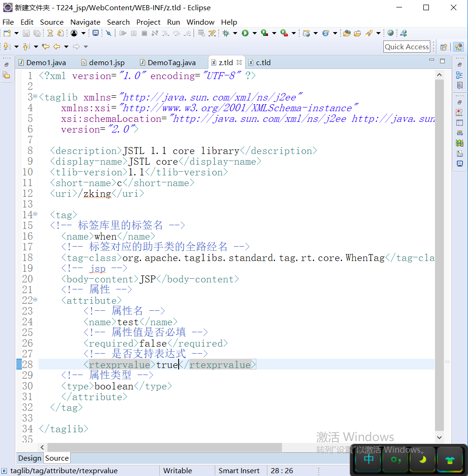Open the Debug dropdown arrow
Viewport: 468px width, 476px height.
point(235,33)
